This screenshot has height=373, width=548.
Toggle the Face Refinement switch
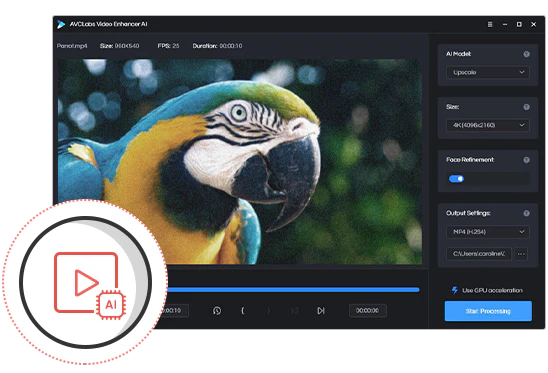pos(456,179)
